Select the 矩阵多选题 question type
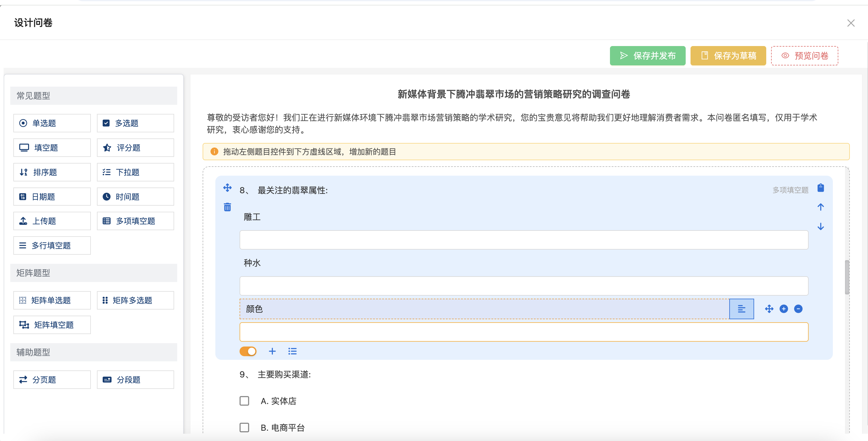868x441 pixels. [x=135, y=300]
